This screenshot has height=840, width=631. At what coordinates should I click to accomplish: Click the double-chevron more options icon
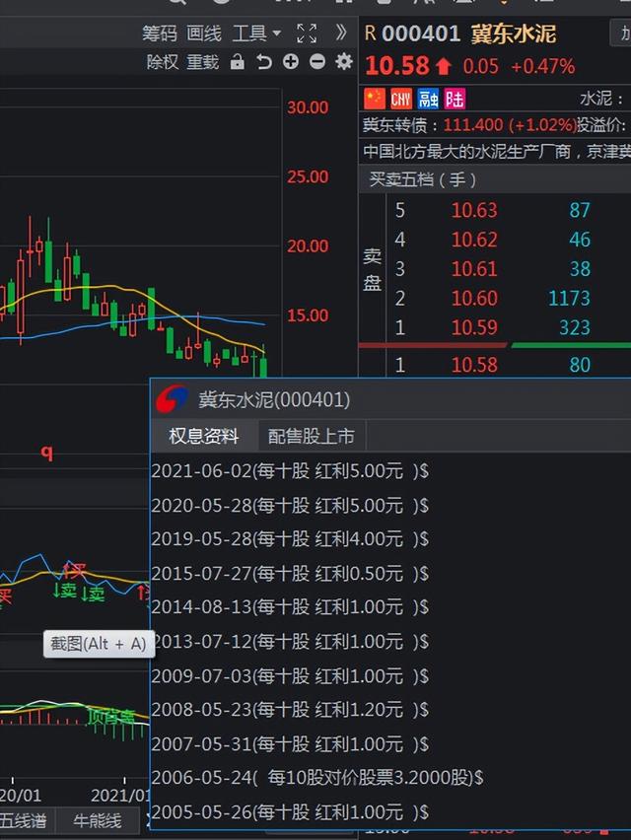[x=341, y=33]
